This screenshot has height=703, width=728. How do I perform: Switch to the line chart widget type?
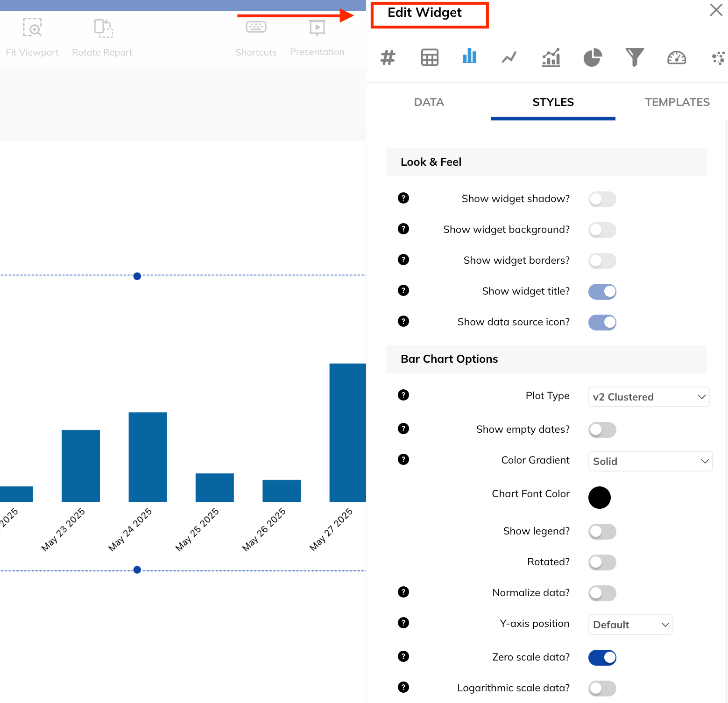coord(509,57)
